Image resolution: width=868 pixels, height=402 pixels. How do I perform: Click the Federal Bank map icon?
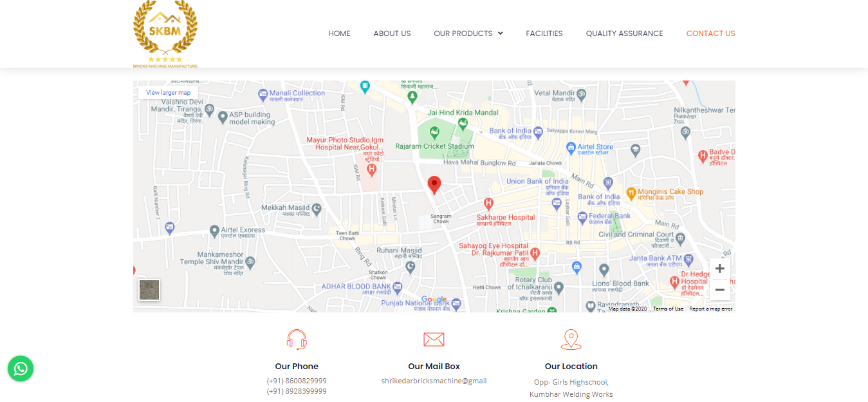pos(582,217)
